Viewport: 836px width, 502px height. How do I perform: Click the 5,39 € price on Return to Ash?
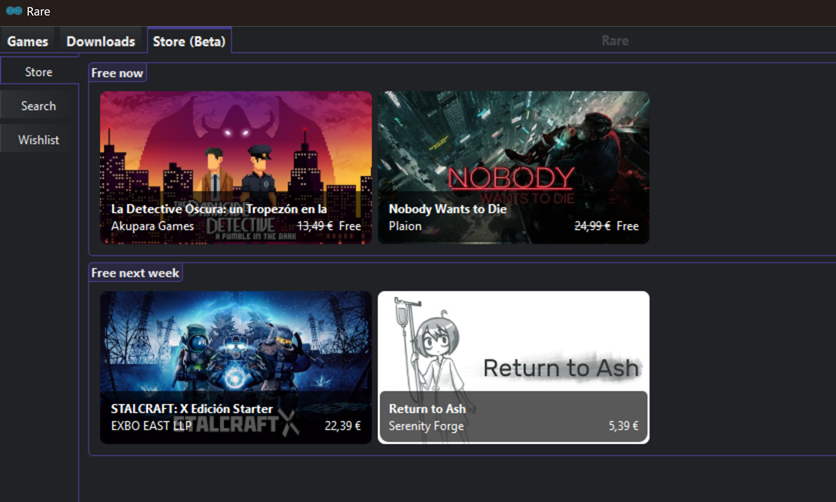coord(624,426)
